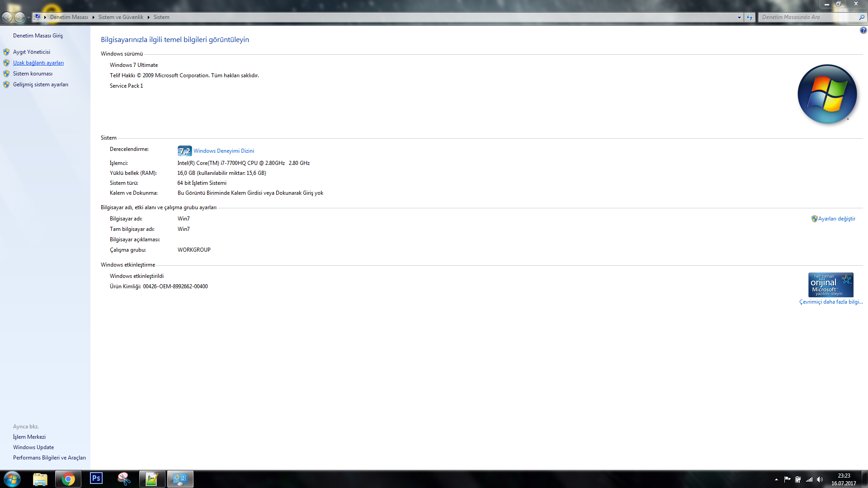
Task: Select the Control Panel taskbar button
Action: [180, 479]
